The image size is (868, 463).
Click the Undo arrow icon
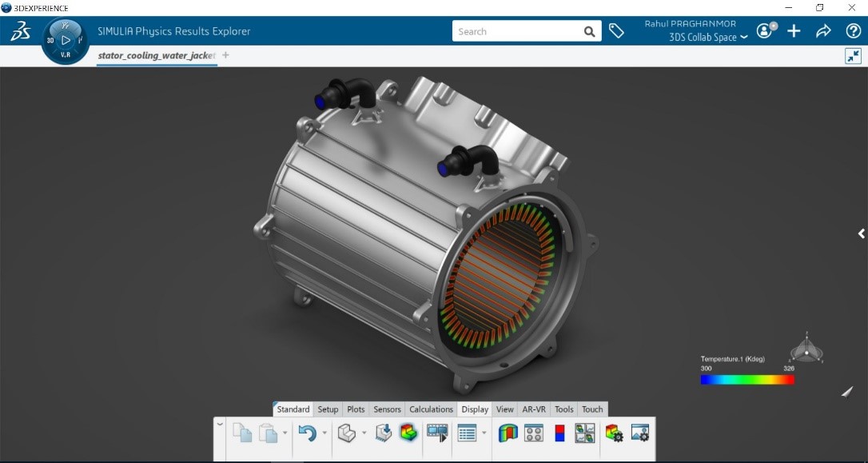(307, 433)
